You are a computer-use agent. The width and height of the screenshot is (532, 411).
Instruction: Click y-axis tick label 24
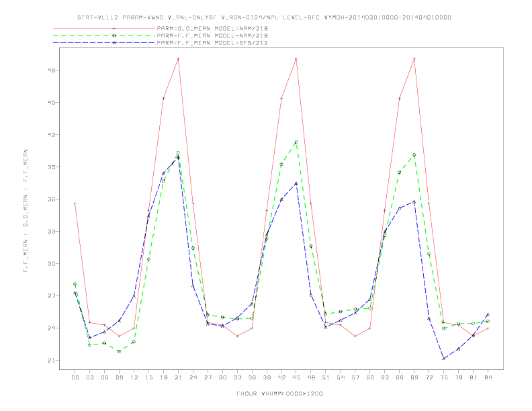click(x=51, y=328)
